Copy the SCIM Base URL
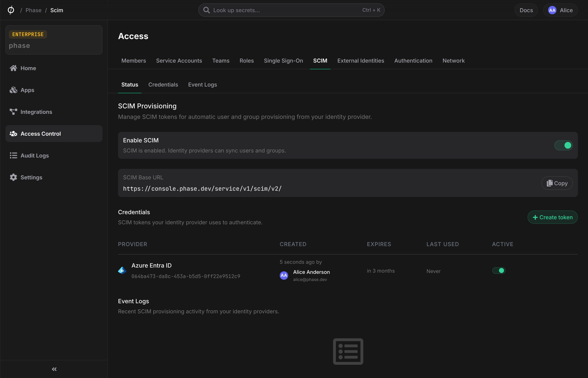Viewport: 588px width, 378px height. pyautogui.click(x=557, y=183)
